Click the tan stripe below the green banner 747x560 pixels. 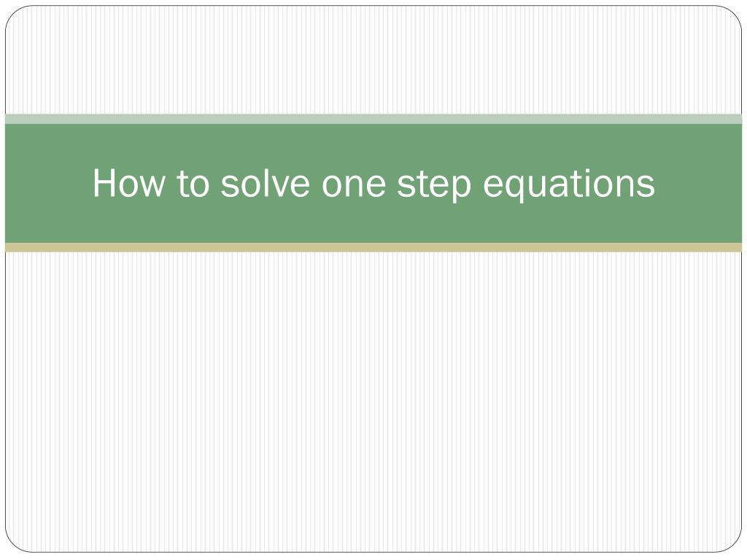tap(373, 247)
